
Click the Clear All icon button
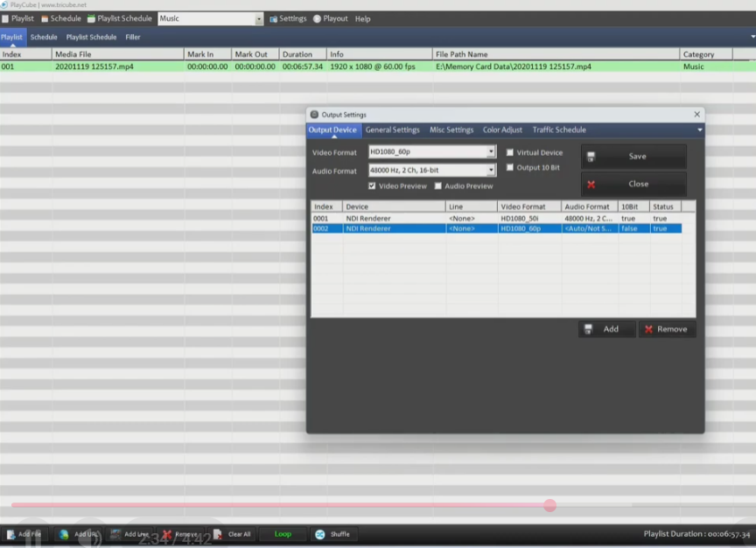(218, 534)
